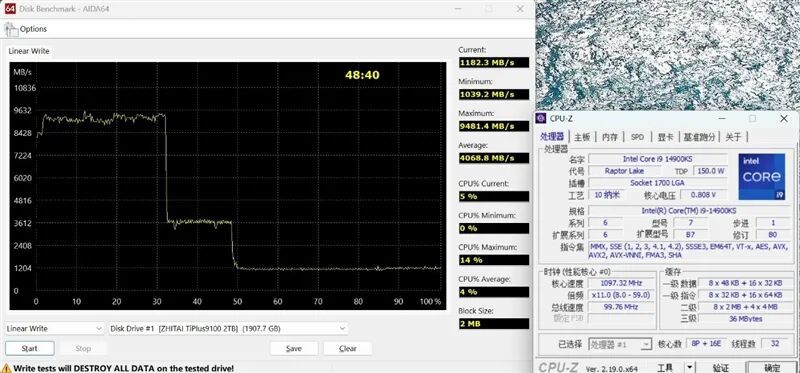
Task: Click the Current 1182.3 MB/s value
Action: point(493,63)
